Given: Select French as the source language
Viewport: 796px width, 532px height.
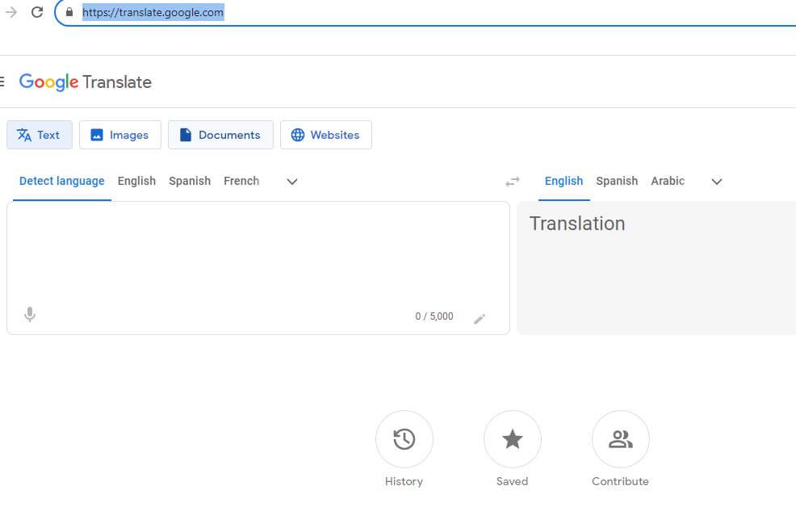Looking at the screenshot, I should tap(241, 181).
